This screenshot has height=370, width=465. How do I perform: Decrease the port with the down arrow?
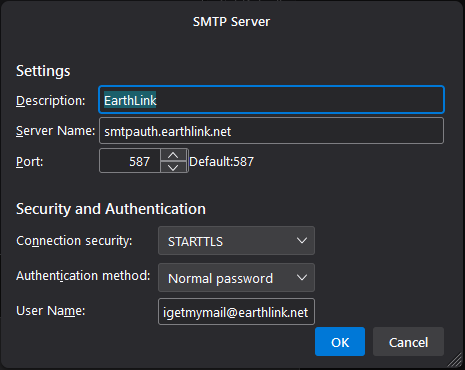click(x=173, y=167)
